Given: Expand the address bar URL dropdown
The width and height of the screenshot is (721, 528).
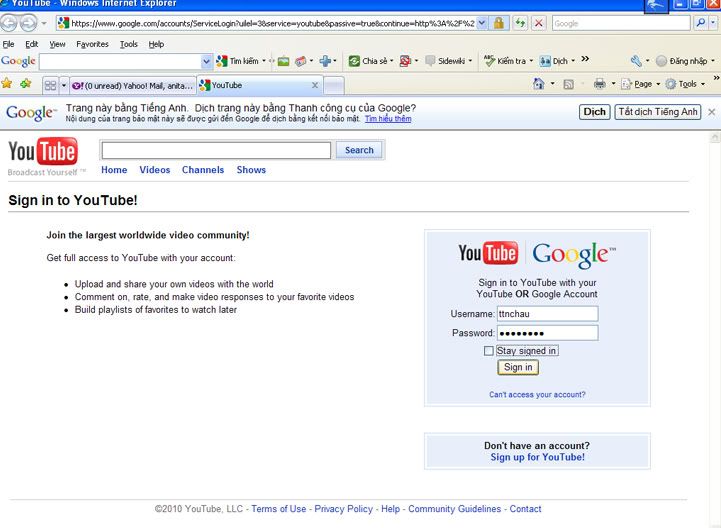Looking at the screenshot, I should 481,23.
